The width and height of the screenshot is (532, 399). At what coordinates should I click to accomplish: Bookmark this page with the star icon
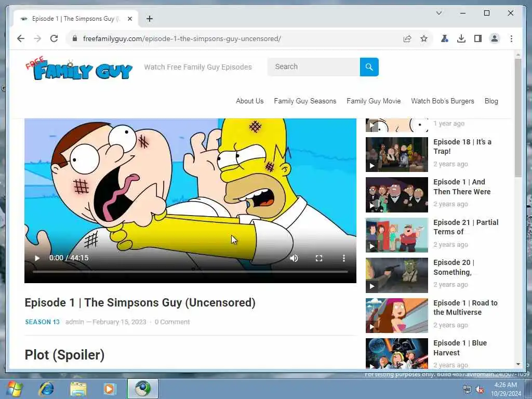click(x=424, y=38)
